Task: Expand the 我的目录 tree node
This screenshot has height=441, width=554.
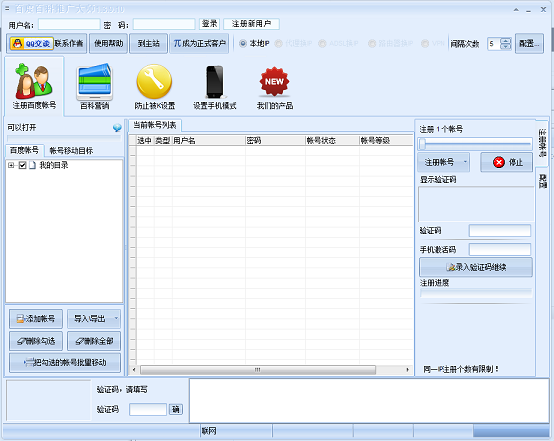Action: pos(11,165)
